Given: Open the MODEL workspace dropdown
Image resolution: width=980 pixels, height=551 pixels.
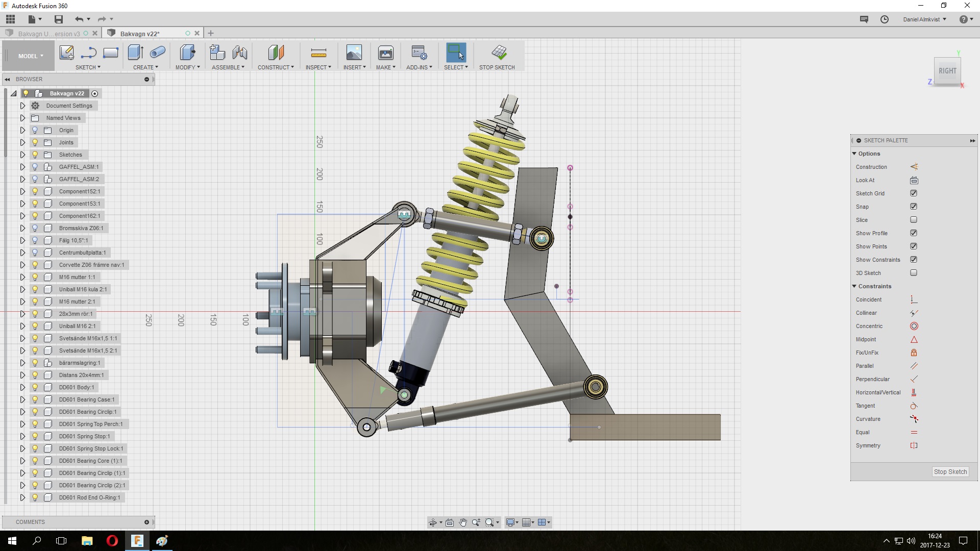Looking at the screenshot, I should pyautogui.click(x=30, y=56).
